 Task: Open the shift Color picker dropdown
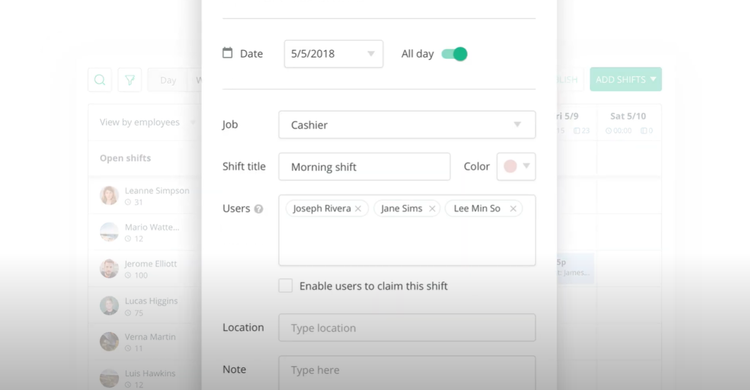[x=516, y=167]
